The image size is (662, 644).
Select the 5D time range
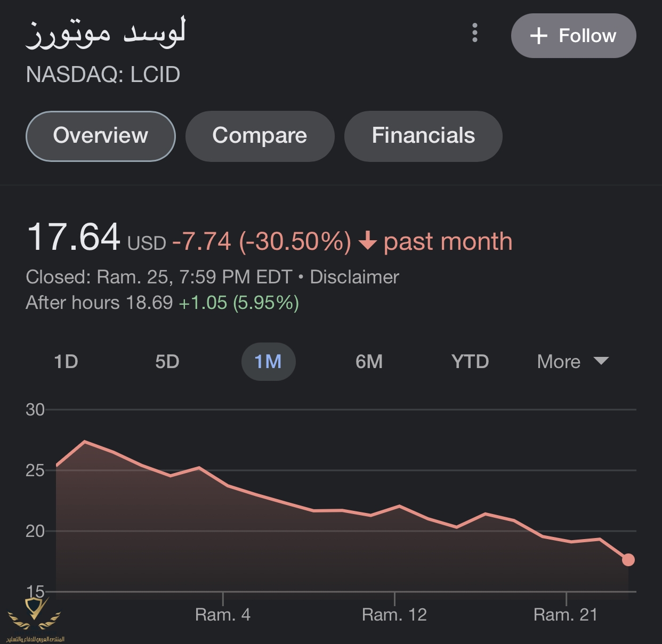[167, 362]
